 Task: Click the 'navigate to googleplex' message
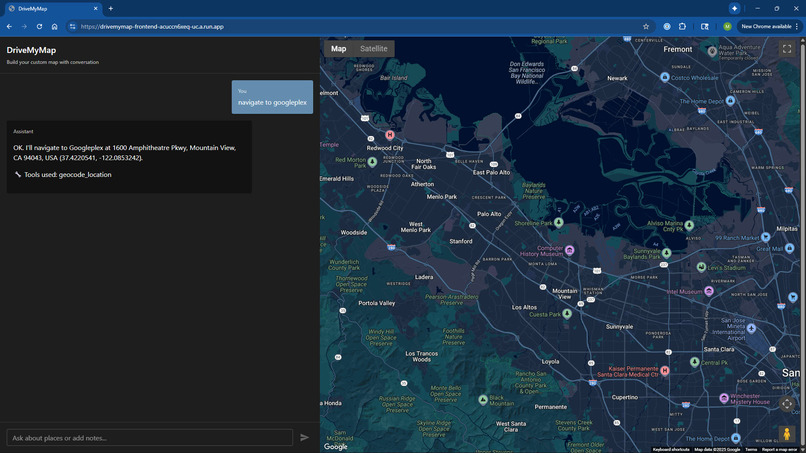point(272,102)
